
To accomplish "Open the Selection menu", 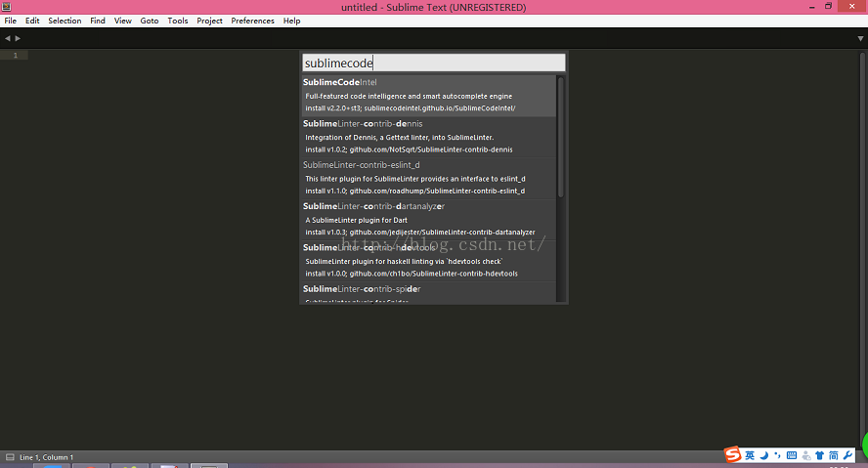I will [65, 21].
